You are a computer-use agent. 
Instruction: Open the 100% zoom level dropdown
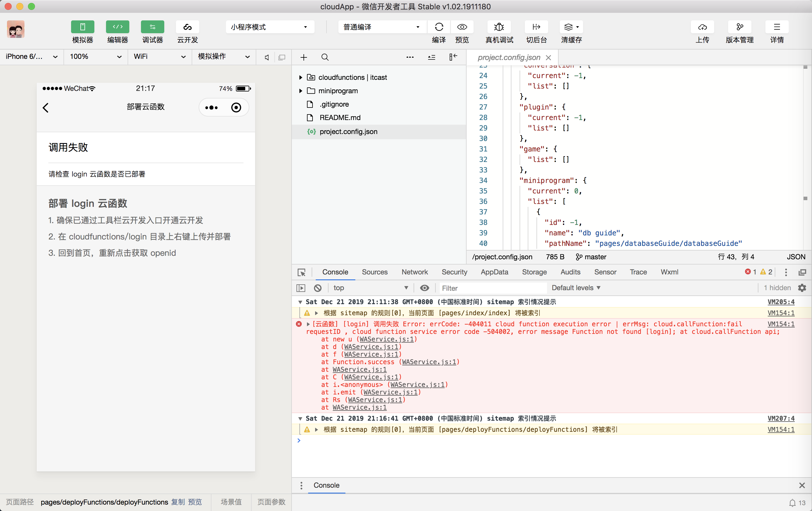point(96,57)
